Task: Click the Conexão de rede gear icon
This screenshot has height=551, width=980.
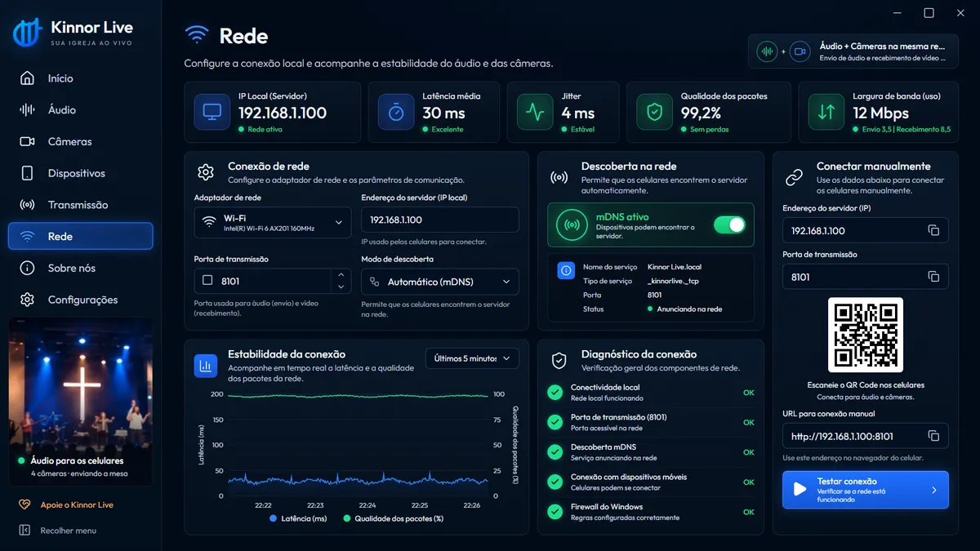Action: pos(206,172)
